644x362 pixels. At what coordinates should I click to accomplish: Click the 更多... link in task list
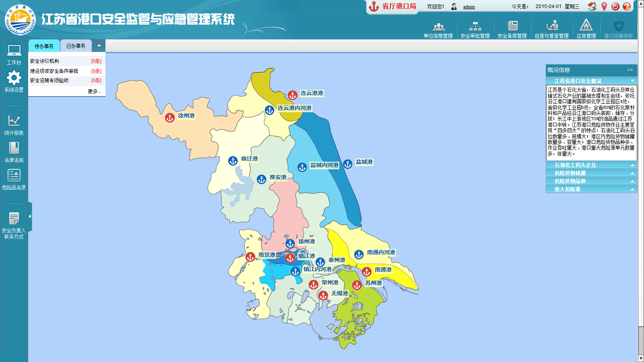point(94,91)
